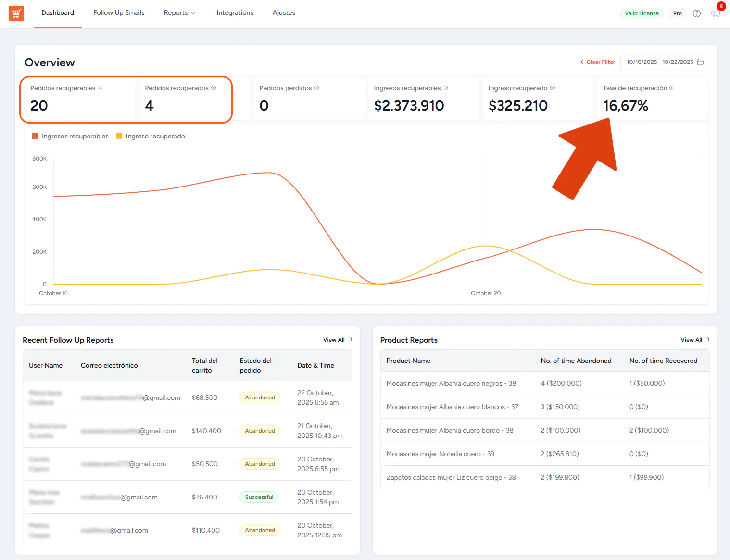Open the date range picker
Screen dimensions: 730x560
tap(664, 62)
